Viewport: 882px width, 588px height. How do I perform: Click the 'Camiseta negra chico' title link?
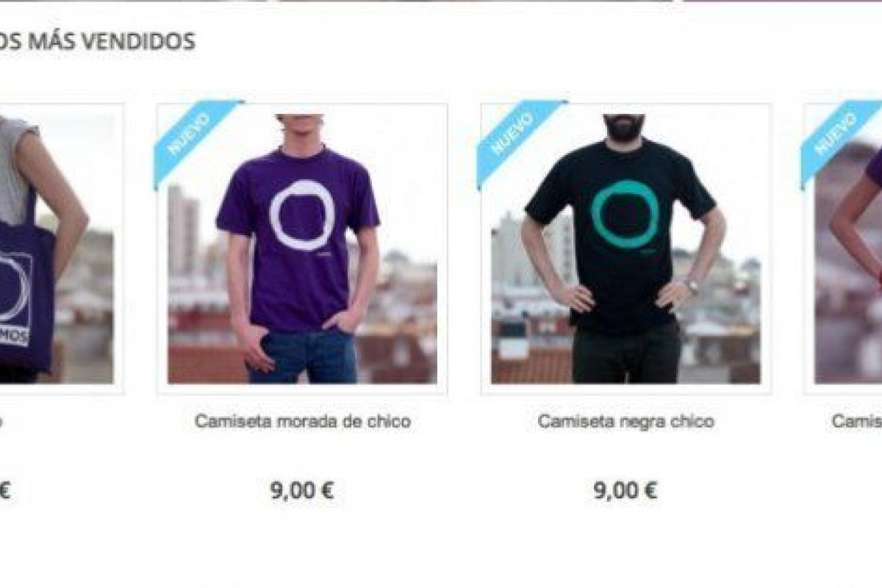[625, 422]
